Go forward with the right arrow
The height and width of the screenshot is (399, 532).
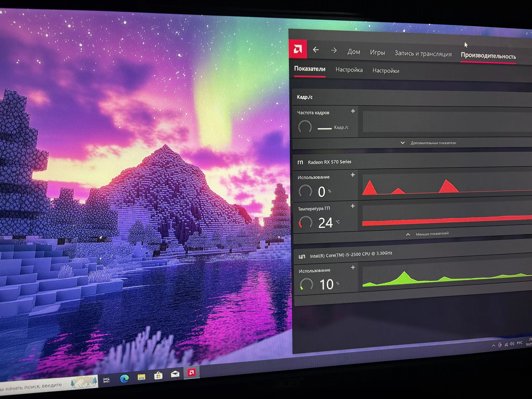(334, 50)
